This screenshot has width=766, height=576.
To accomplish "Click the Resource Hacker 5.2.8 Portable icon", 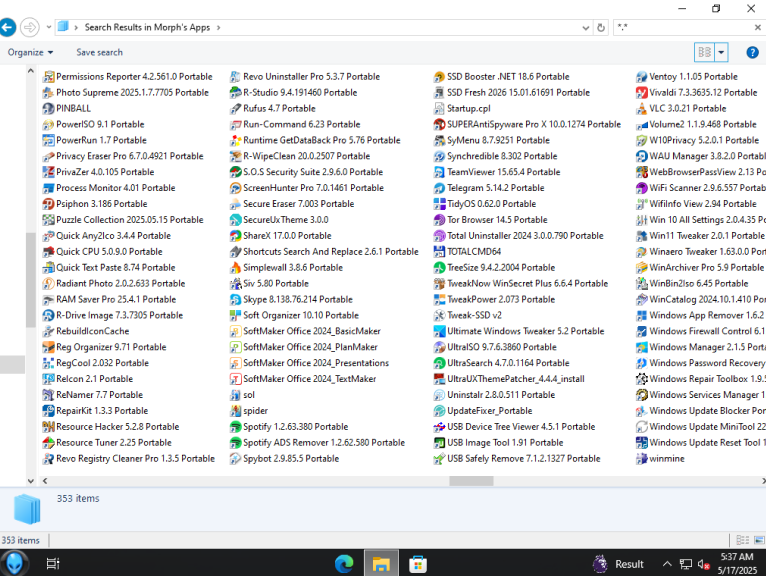I will [x=48, y=427].
